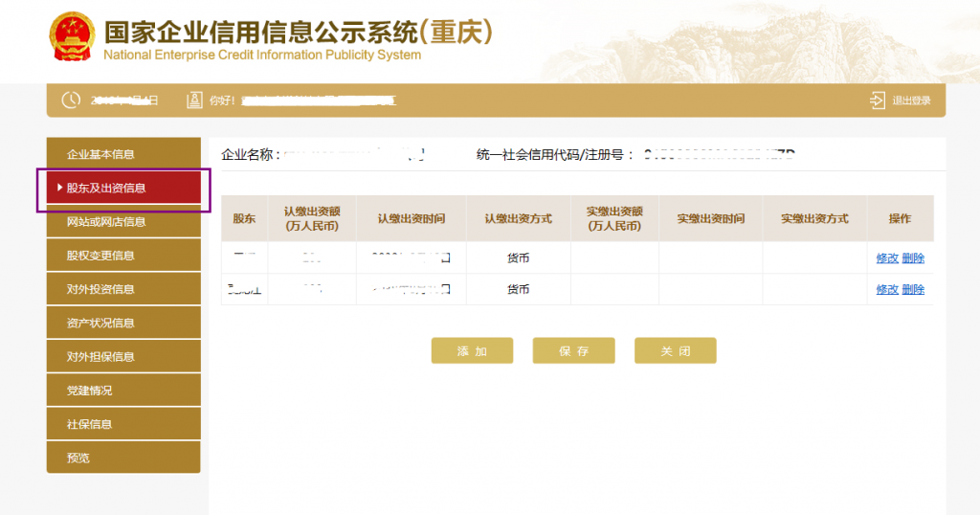
Task: Click 货币 cell in second shareholder row
Action: click(x=518, y=289)
